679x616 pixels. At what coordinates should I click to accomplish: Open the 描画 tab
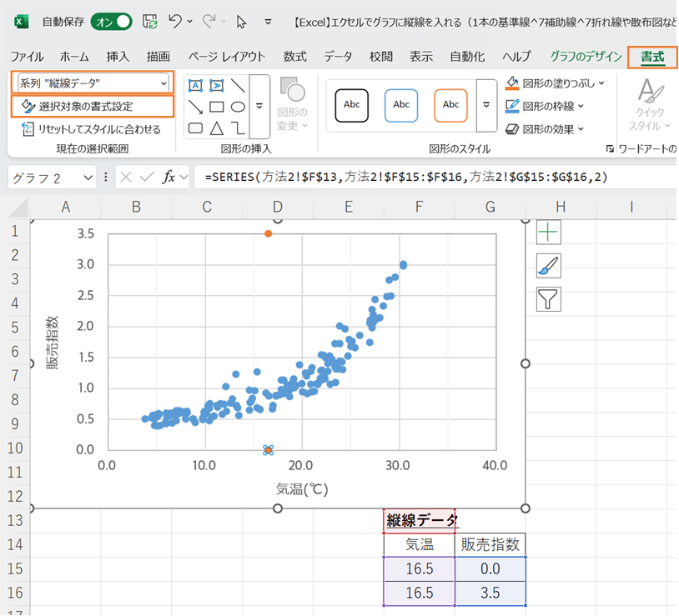[x=158, y=57]
